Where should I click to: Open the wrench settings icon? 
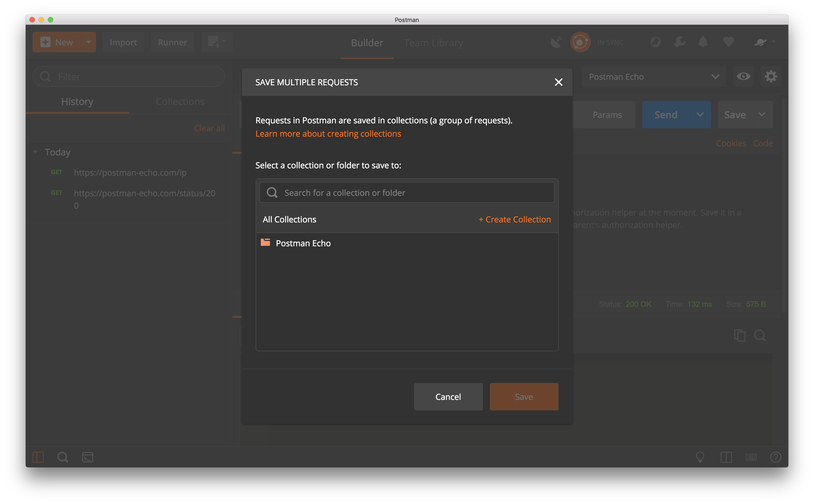(679, 42)
